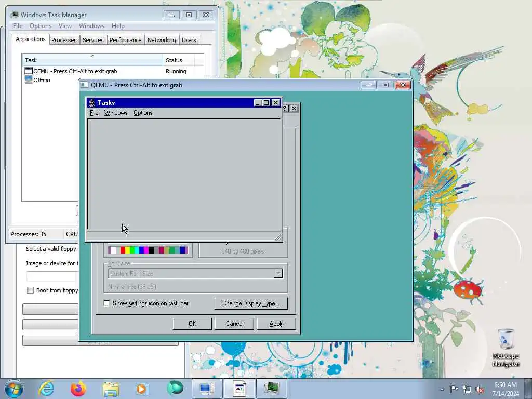Click the Tasks window title icon
The width and height of the screenshot is (532, 399).
pos(91,103)
